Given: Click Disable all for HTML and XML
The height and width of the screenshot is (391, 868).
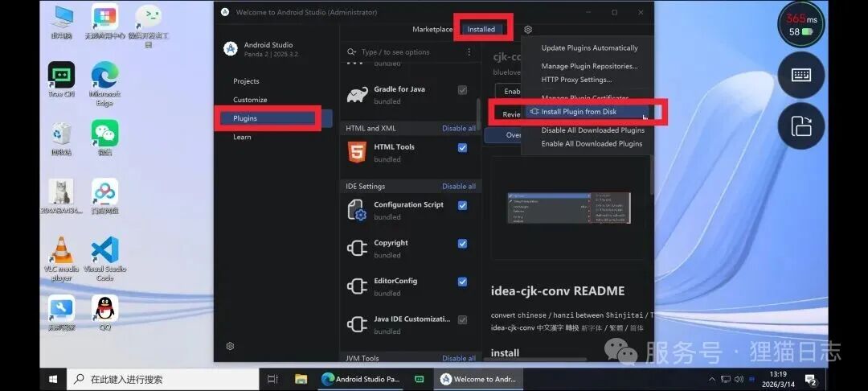Looking at the screenshot, I should (x=458, y=129).
